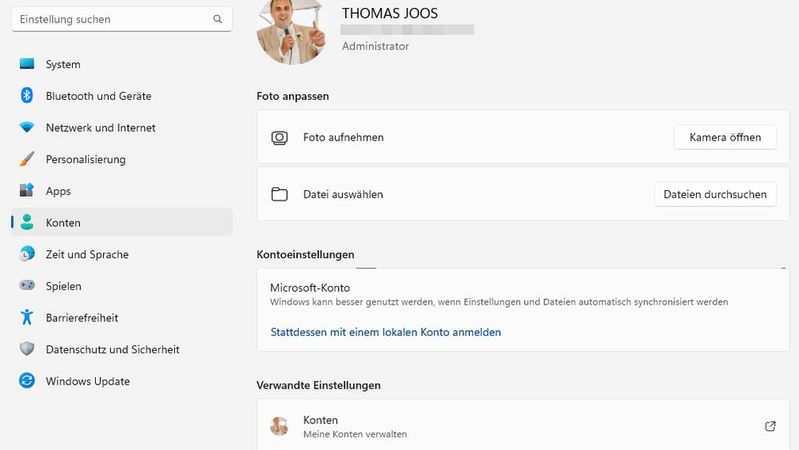Click the Verwandte Einstellungen heading

click(318, 385)
